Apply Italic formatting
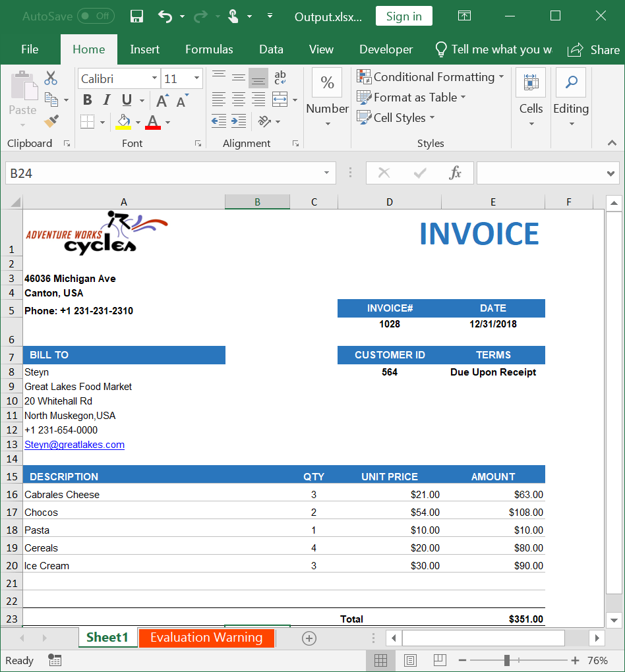The height and width of the screenshot is (672, 625). (106, 100)
